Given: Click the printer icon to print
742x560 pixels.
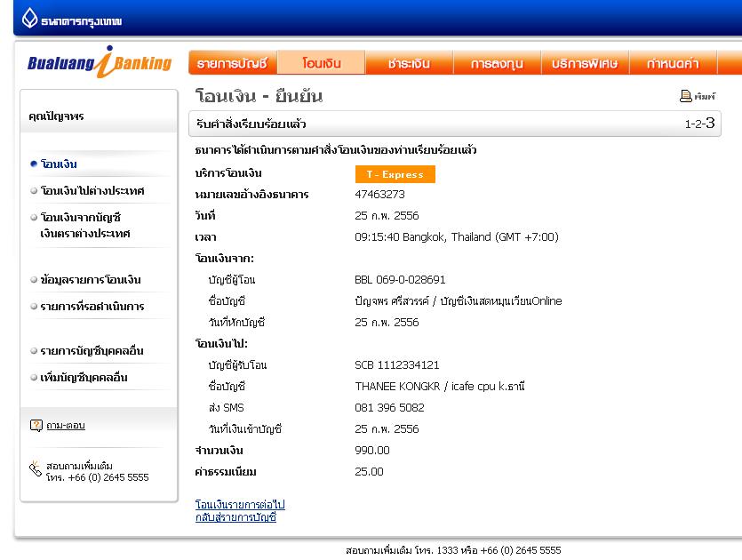Looking at the screenshot, I should [x=685, y=96].
